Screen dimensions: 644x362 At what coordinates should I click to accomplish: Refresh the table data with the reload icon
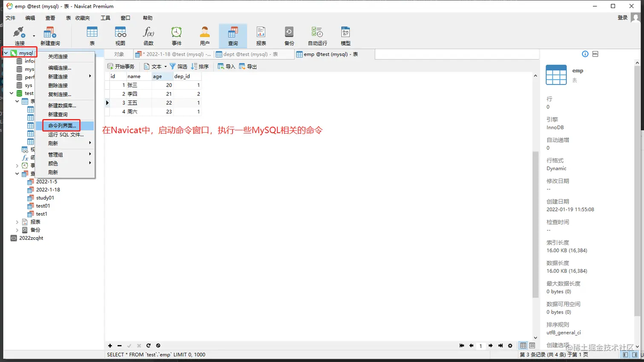(x=148, y=346)
